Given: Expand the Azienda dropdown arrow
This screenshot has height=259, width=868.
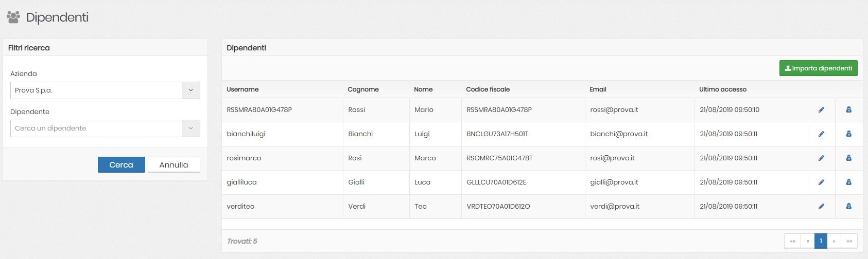Looking at the screenshot, I should click(190, 90).
